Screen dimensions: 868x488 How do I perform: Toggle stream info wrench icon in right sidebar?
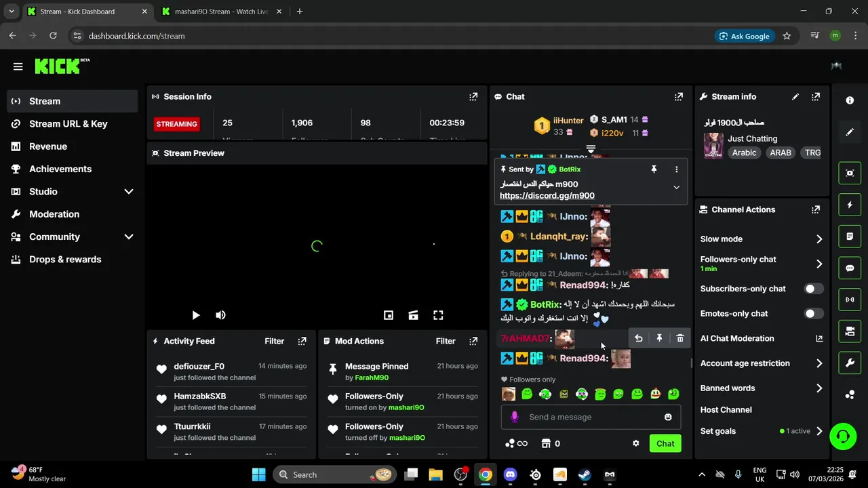[x=850, y=363]
